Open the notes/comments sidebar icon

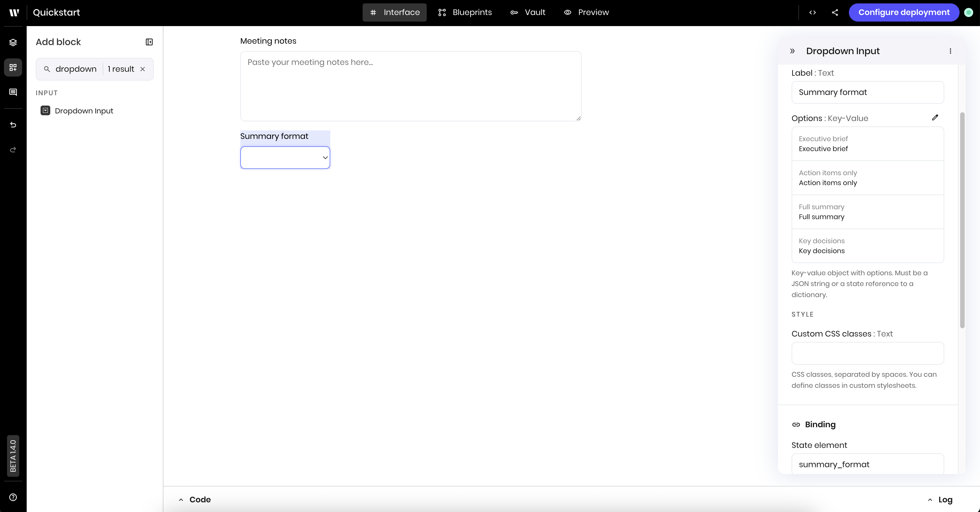click(13, 92)
